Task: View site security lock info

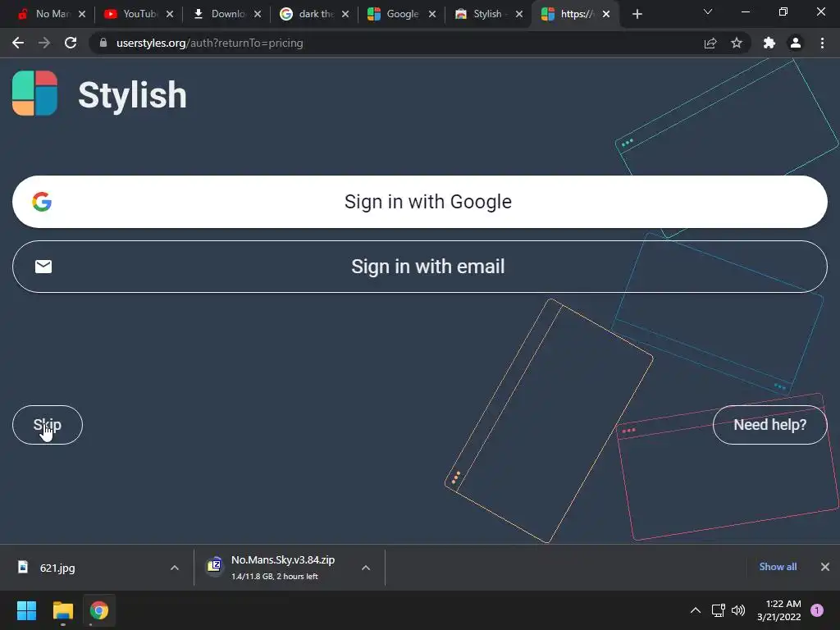Action: click(x=103, y=43)
